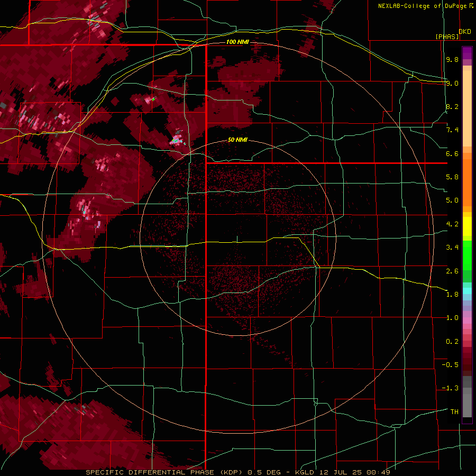Click the -1.3 value on the scale
The width and height of the screenshot is (476, 476).
[450, 388]
